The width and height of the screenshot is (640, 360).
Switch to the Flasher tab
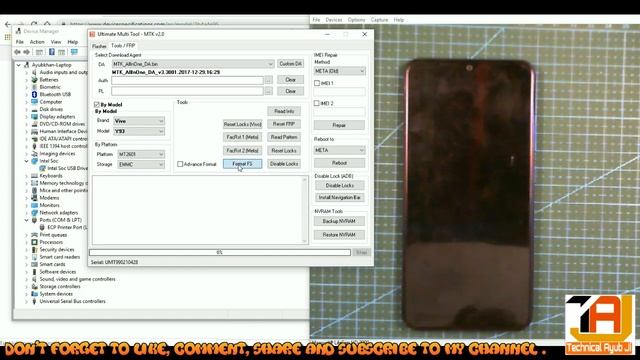(99, 46)
